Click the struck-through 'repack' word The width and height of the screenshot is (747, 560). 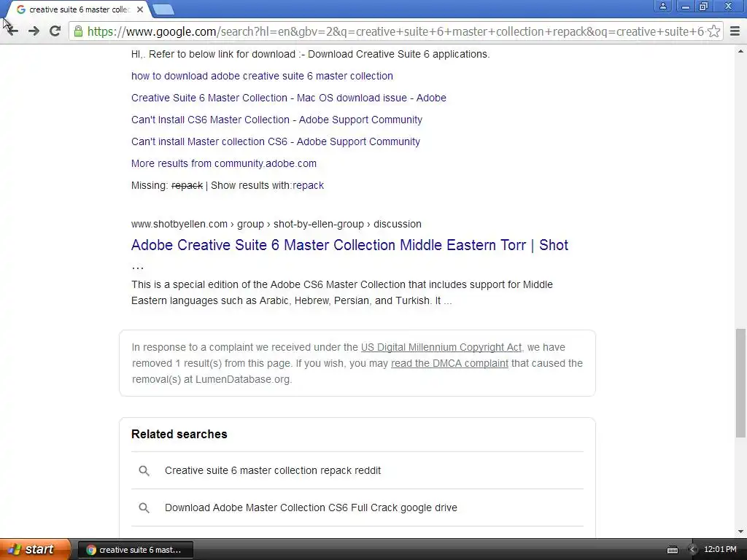point(187,186)
